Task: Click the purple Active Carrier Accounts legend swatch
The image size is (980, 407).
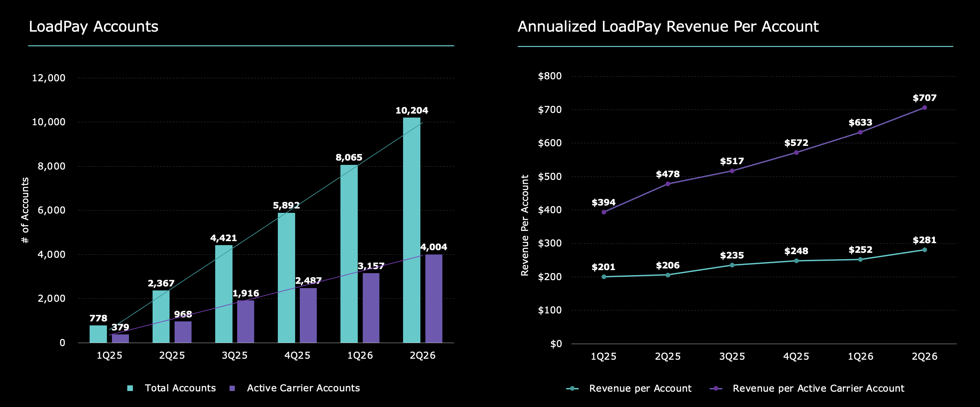Action: coord(232,388)
